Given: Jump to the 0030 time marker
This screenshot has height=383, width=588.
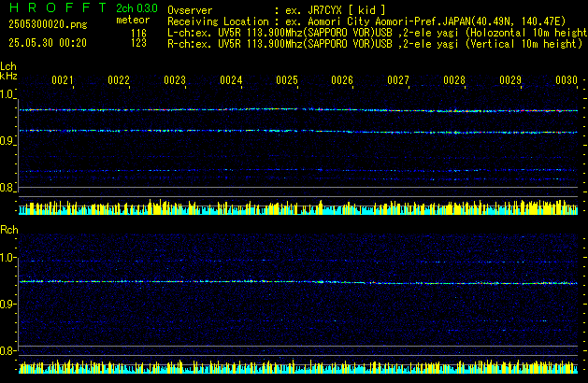Looking at the screenshot, I should 566,80.
